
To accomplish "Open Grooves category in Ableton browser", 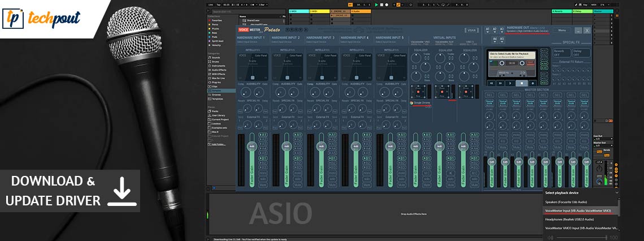I will pyautogui.click(x=216, y=94).
